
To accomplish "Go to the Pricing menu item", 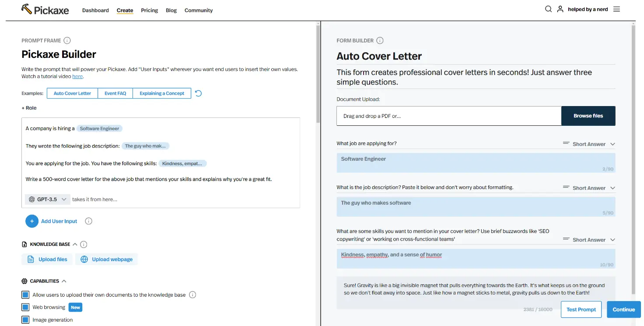I will (149, 10).
